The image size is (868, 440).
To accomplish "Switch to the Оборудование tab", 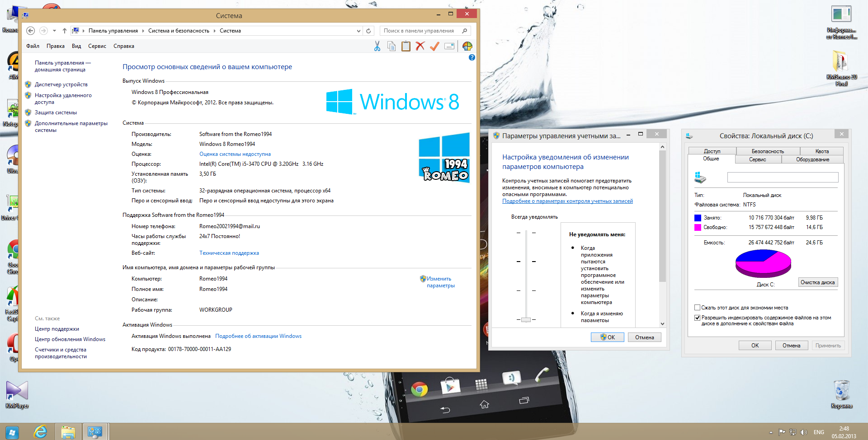I will [x=812, y=159].
